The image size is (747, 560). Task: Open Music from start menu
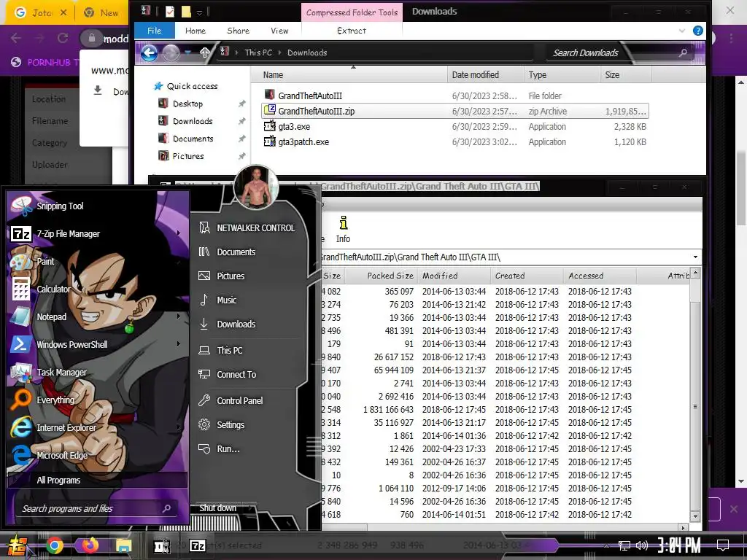[x=226, y=300]
